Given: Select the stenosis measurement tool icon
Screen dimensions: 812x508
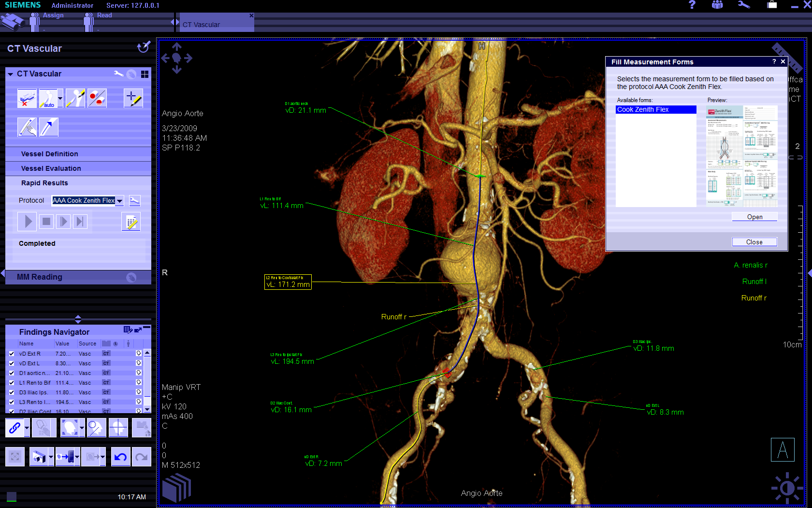Looking at the screenshot, I should coord(97,98).
